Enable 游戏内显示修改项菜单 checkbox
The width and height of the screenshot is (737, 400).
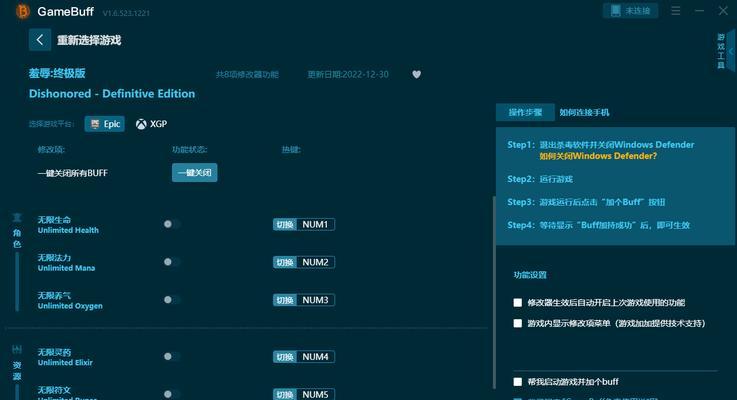pos(517,323)
